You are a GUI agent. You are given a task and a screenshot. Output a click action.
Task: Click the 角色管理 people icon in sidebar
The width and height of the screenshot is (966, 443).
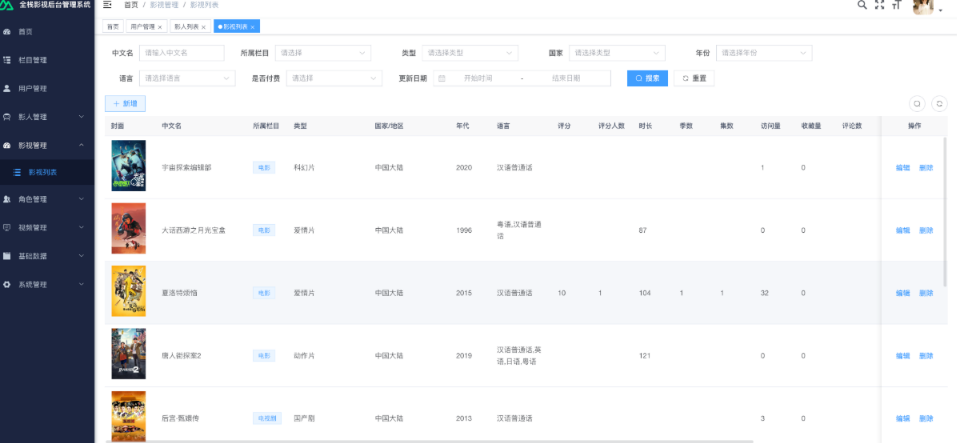pos(7,199)
